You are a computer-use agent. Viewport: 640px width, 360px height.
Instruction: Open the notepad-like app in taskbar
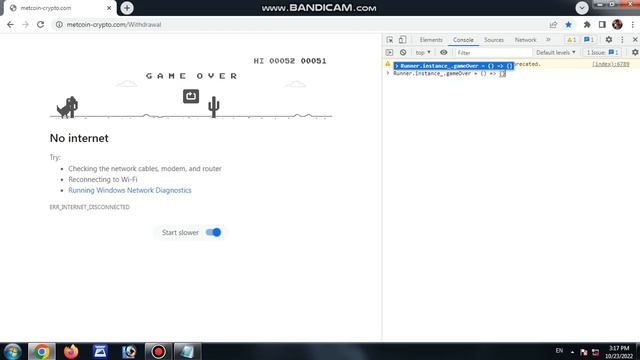point(187,351)
